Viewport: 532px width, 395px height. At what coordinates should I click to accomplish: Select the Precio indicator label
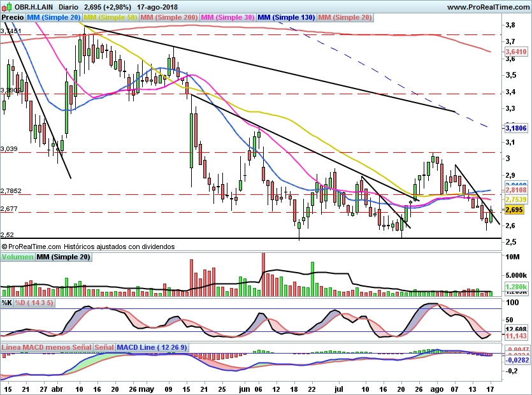pos(13,17)
